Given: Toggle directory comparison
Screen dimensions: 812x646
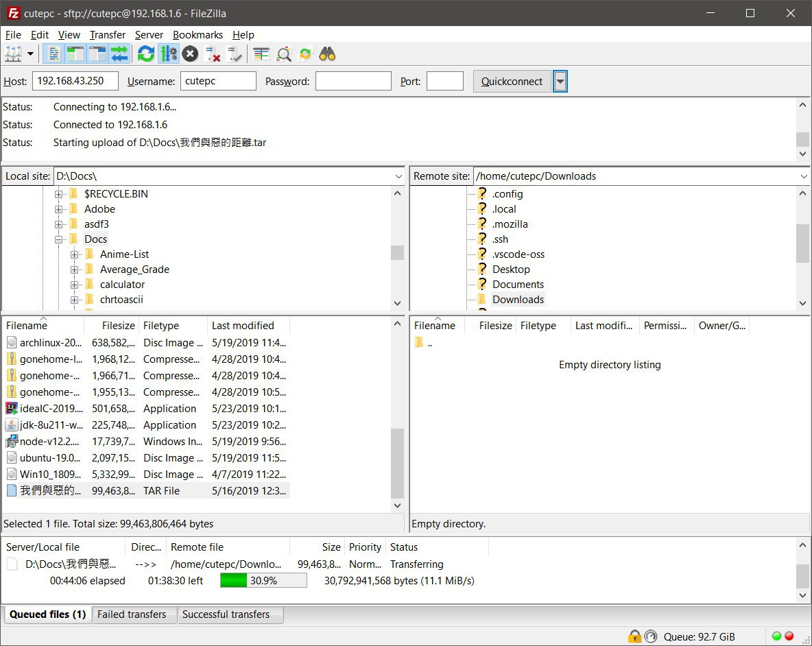Looking at the screenshot, I should (x=284, y=53).
